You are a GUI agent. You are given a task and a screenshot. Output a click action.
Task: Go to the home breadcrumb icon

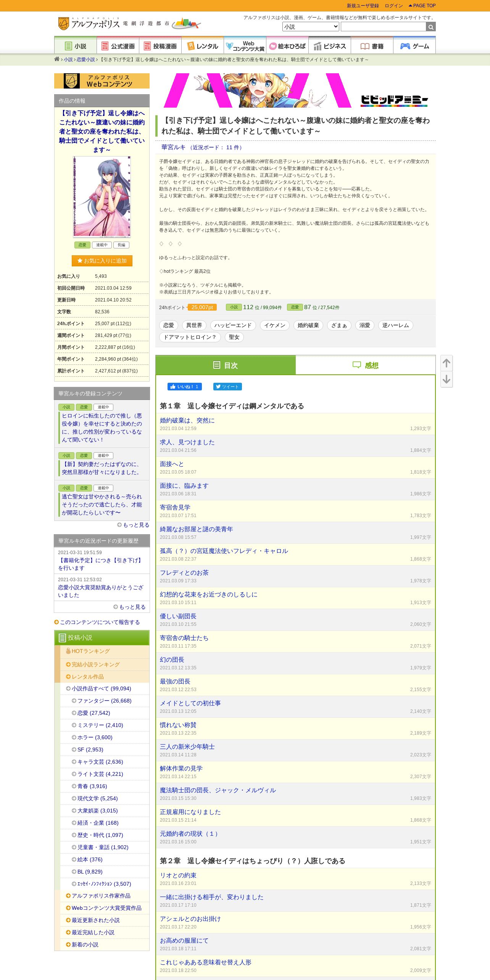tap(57, 59)
